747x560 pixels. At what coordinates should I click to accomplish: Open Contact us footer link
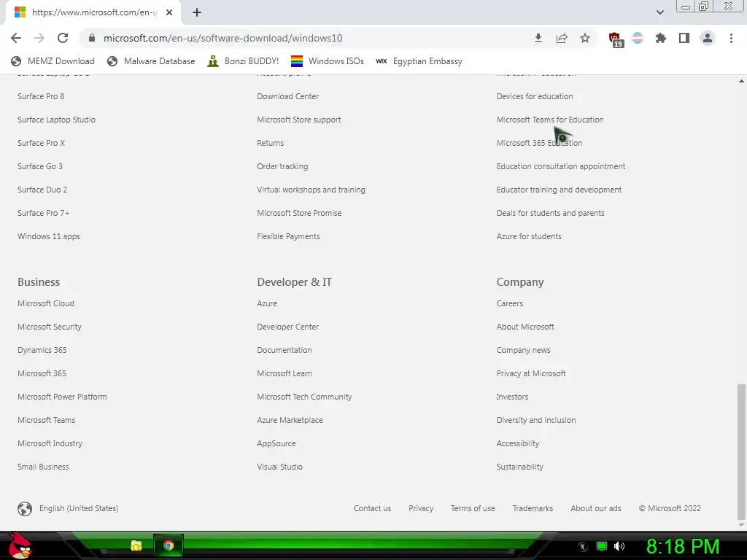point(372,508)
